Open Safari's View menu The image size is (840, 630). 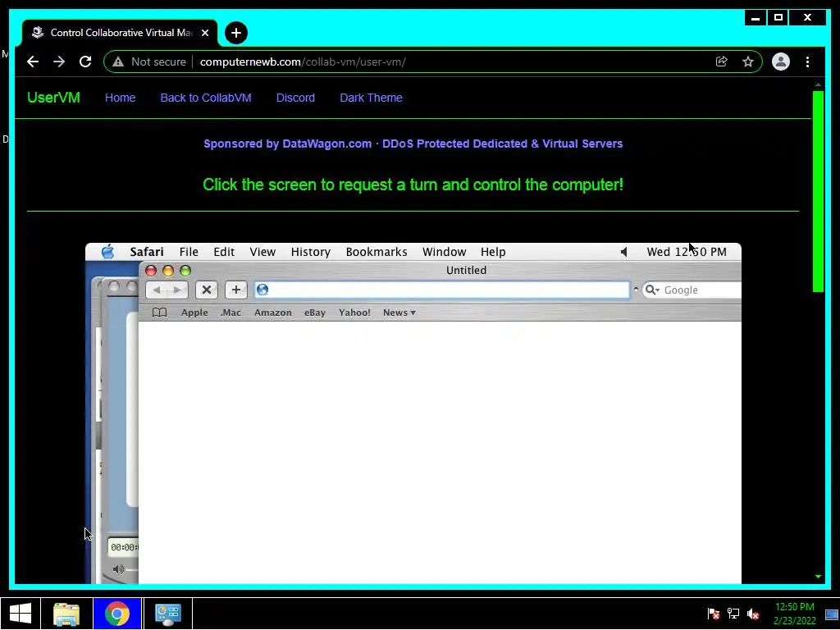tap(262, 252)
